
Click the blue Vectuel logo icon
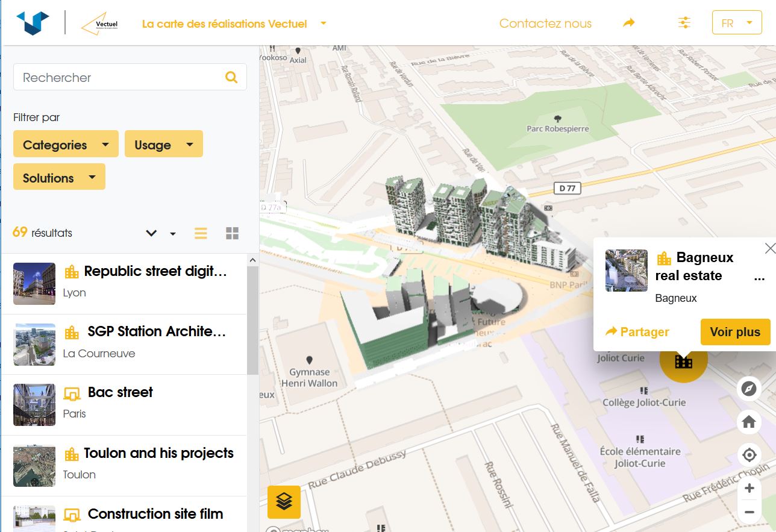coord(33,23)
